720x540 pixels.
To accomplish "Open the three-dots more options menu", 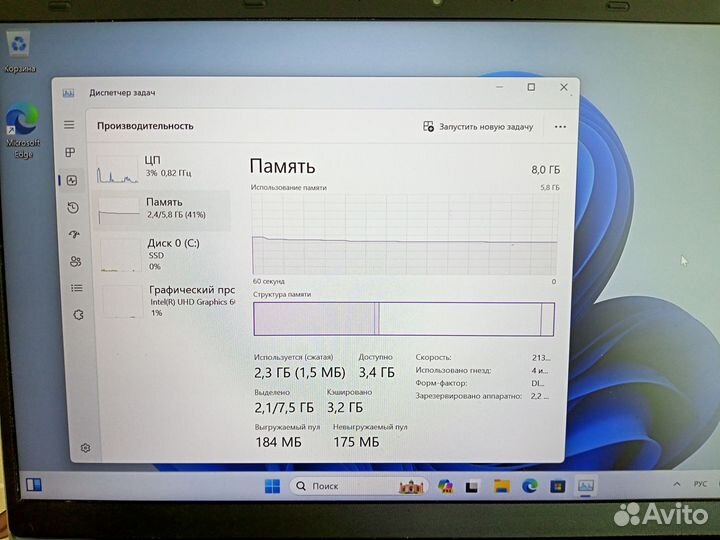I will tap(560, 127).
